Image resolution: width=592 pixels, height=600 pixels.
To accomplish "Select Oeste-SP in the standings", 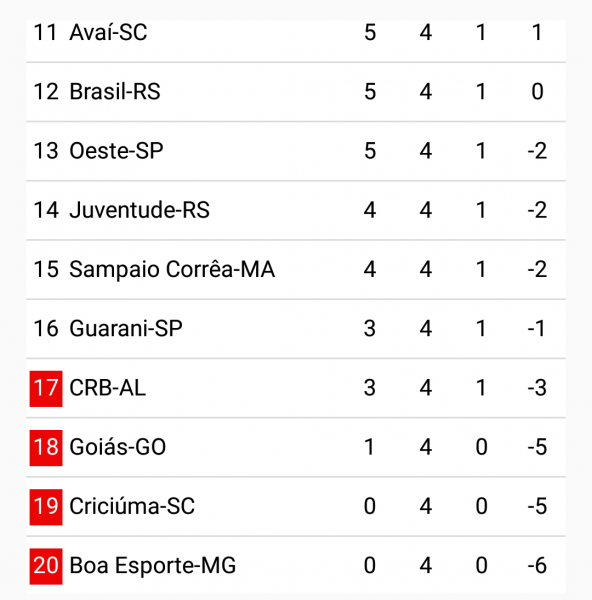I will [296, 151].
